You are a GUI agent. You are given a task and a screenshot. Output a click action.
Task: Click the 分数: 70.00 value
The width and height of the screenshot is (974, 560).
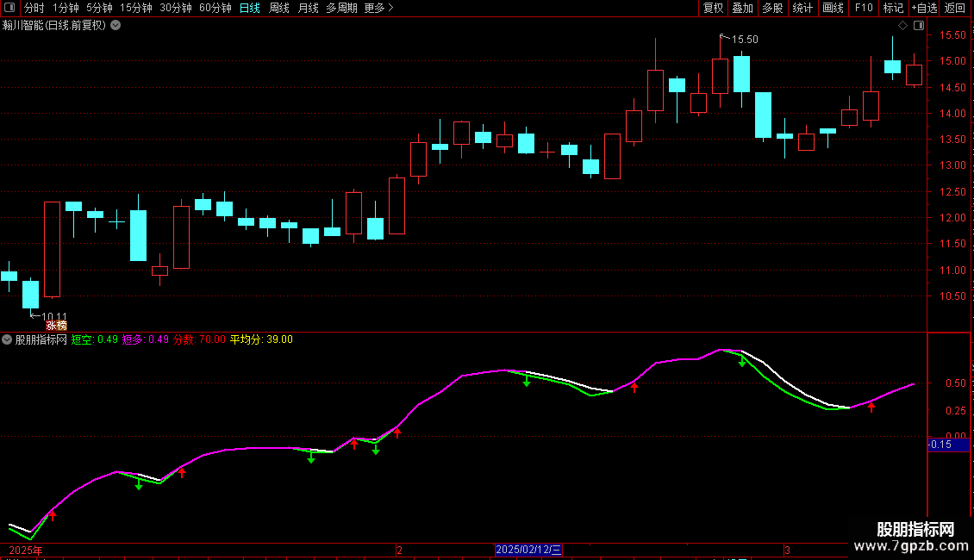click(199, 339)
